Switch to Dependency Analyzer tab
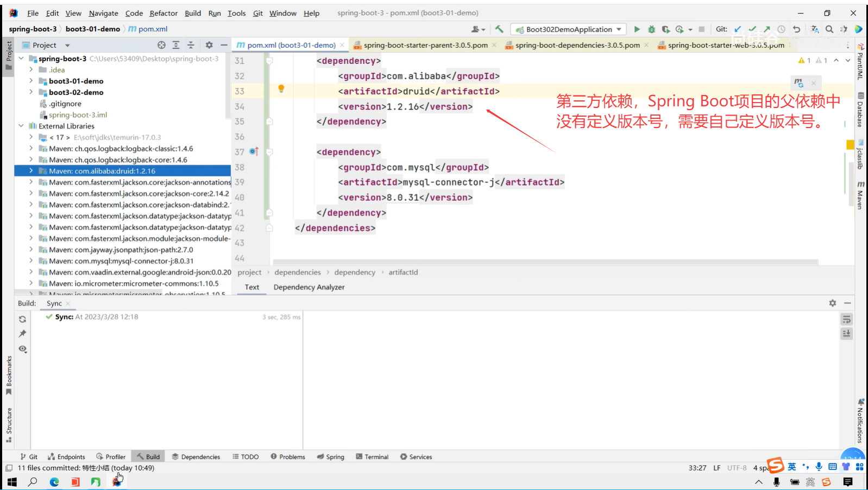 click(309, 287)
